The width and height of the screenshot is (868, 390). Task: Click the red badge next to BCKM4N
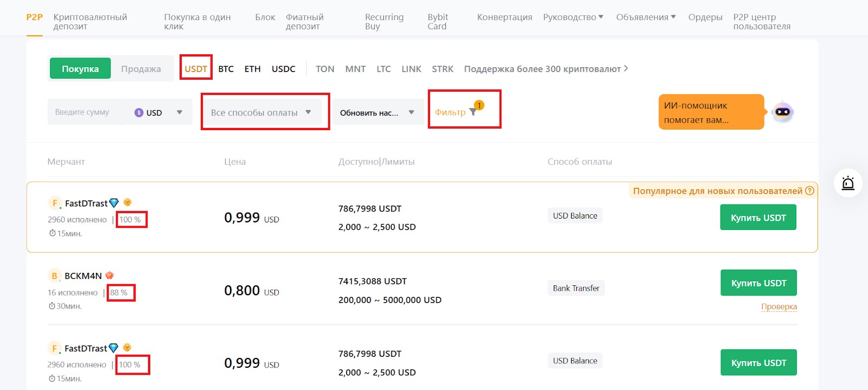click(x=110, y=275)
